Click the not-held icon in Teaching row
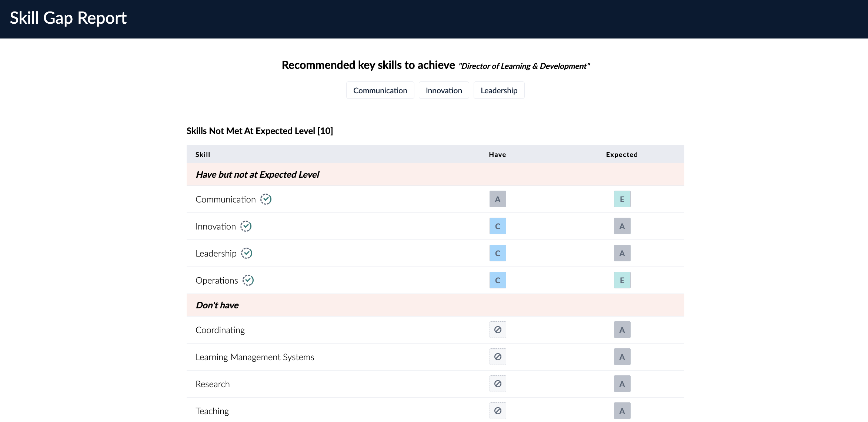Viewport: 868px width, 422px height. pyautogui.click(x=498, y=411)
